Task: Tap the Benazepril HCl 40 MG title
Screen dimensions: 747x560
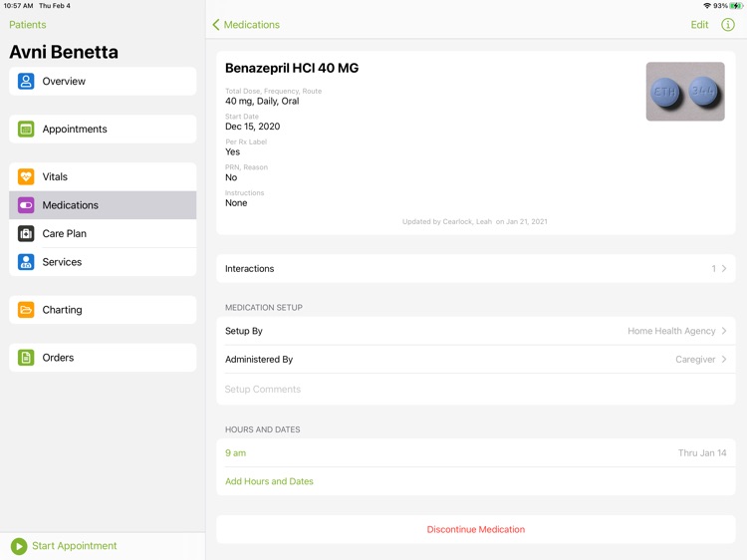Action: (292, 68)
